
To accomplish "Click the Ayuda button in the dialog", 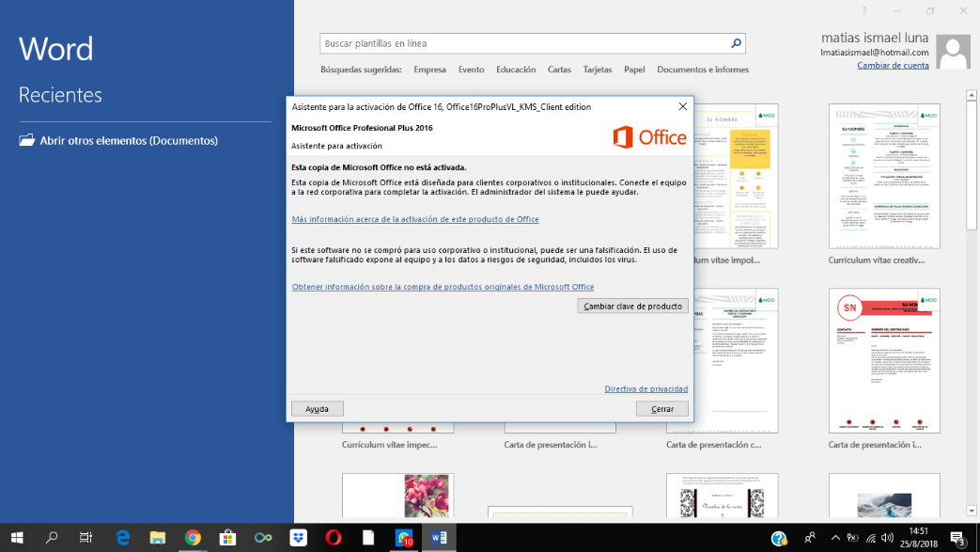I will tap(317, 409).
